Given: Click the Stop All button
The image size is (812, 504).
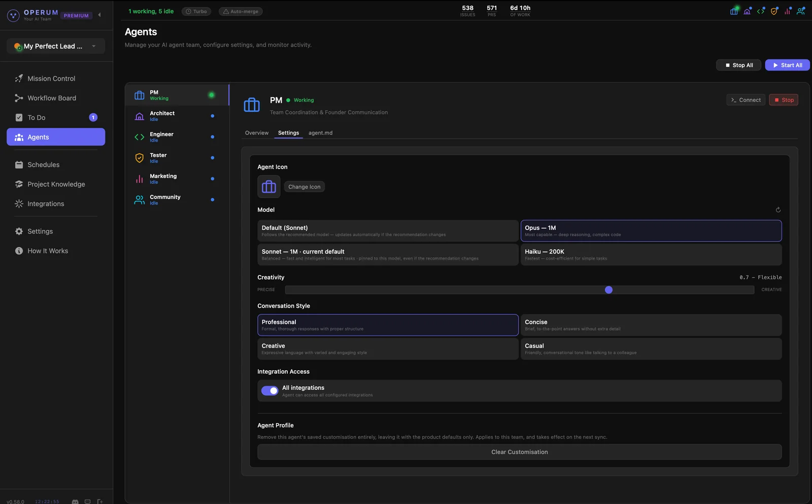Looking at the screenshot, I should [738, 65].
